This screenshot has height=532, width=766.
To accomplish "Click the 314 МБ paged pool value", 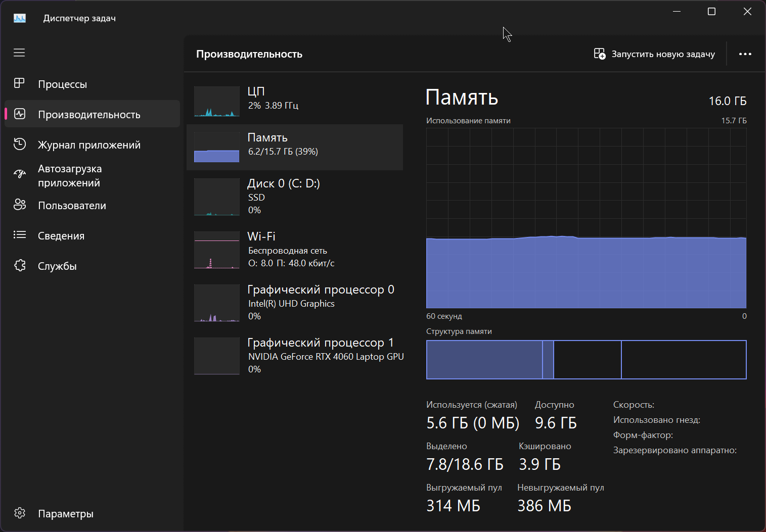I will (x=453, y=506).
